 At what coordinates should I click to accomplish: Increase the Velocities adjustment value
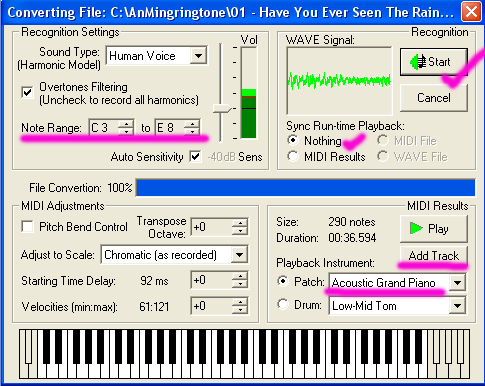click(x=240, y=302)
